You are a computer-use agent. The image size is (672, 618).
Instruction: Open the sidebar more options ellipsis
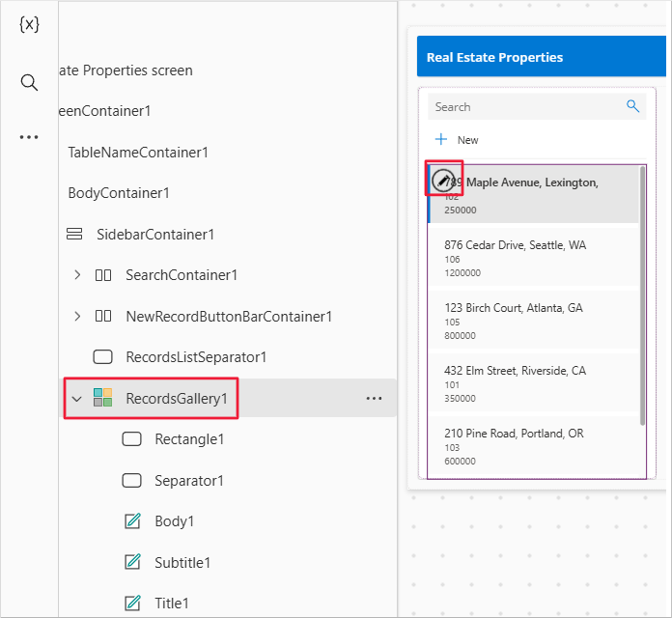29,137
